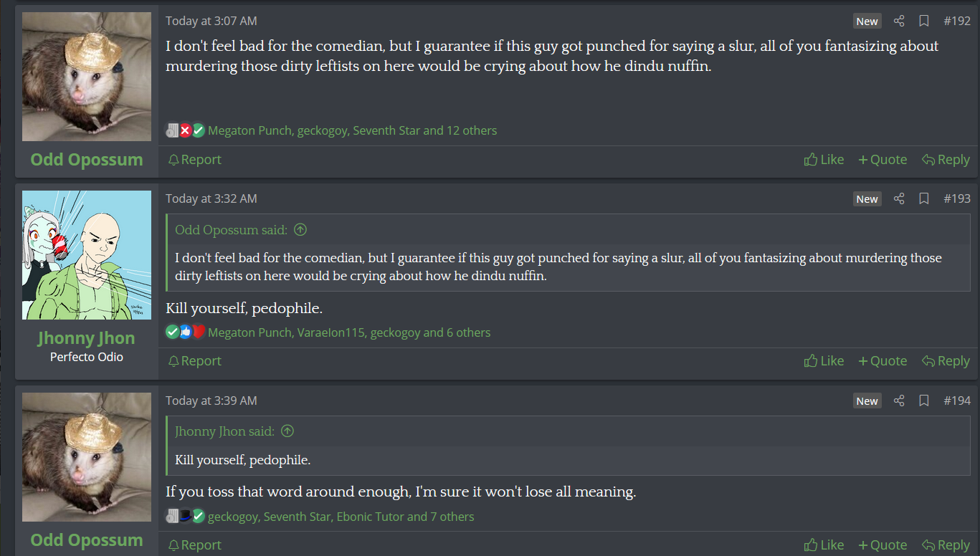Bookmark post #193
Image resolution: width=980 pixels, height=556 pixels.
click(x=924, y=198)
